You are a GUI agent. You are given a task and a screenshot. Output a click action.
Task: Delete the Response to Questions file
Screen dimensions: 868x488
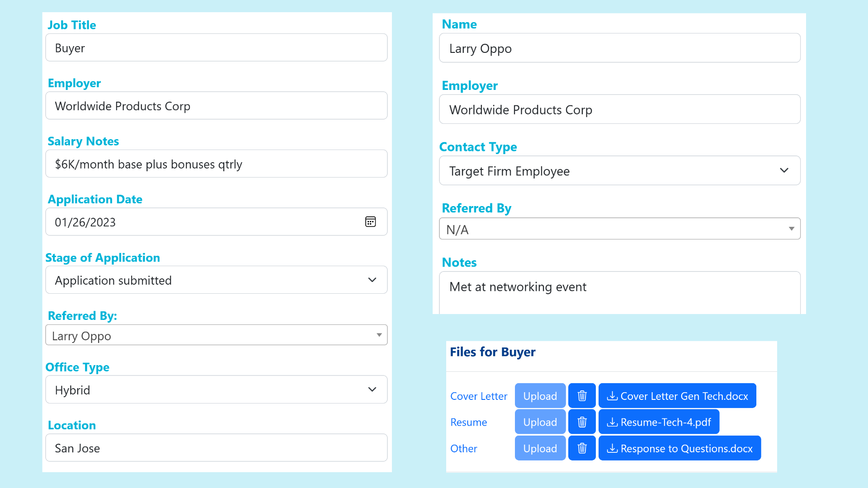[x=581, y=448]
